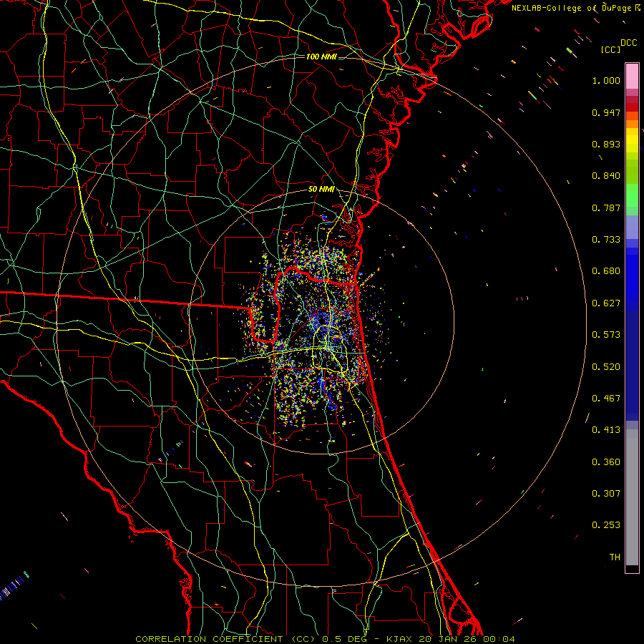Click the 'TH' threshold label on legend

(x=615, y=557)
